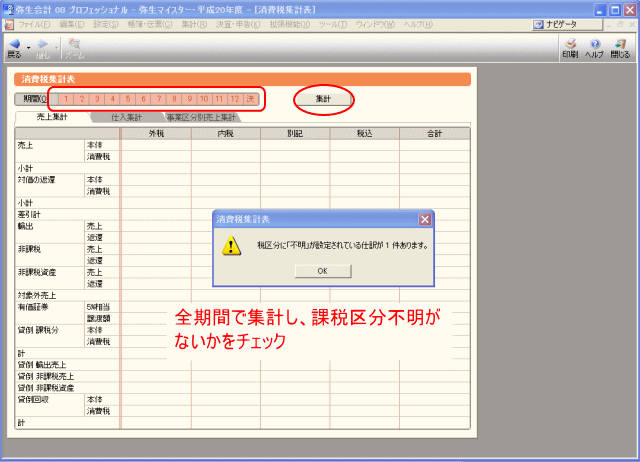
Task: Click the application icon in menu bar
Action: 9,24
